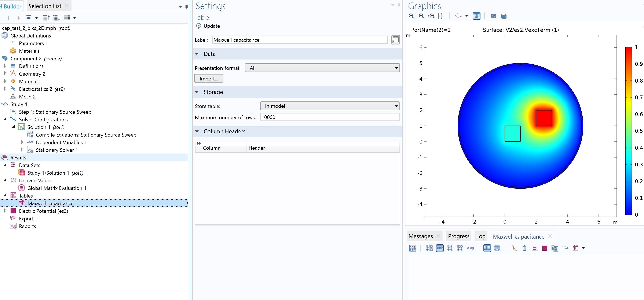This screenshot has height=300, width=644.
Task: Toggle automatic notation AUTO button
Action: [x=439, y=248]
